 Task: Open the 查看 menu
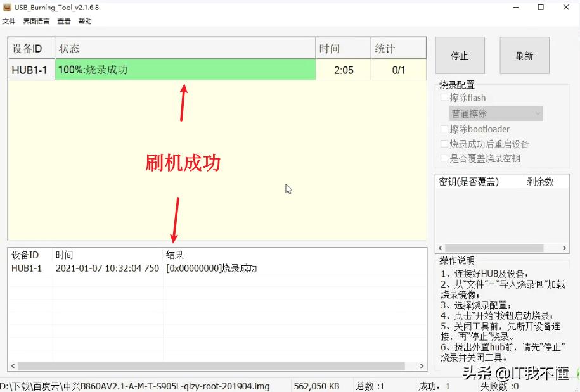tap(63, 21)
